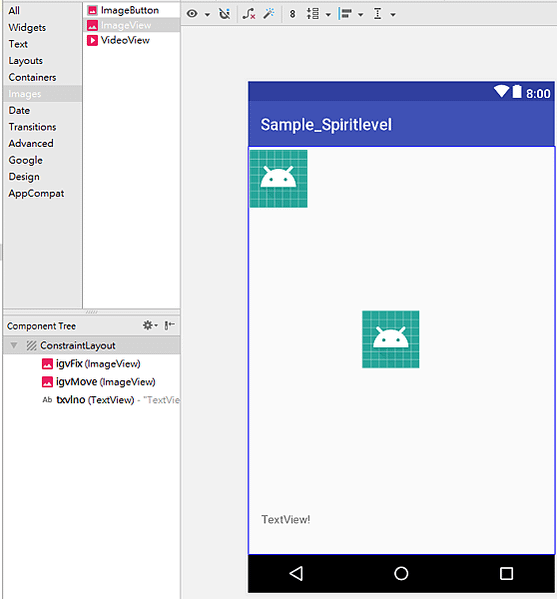
Task: Choose ImageButton from the palette
Action: (123, 10)
